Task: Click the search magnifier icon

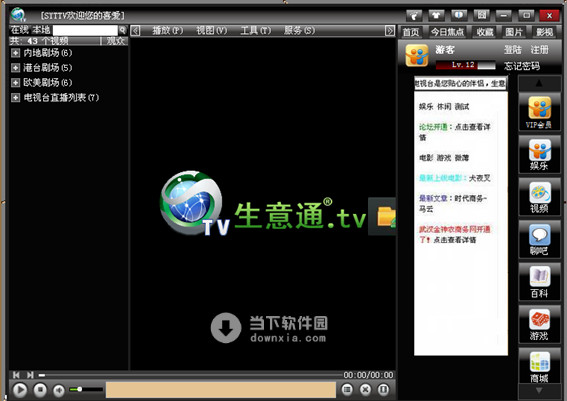Action: [x=123, y=30]
